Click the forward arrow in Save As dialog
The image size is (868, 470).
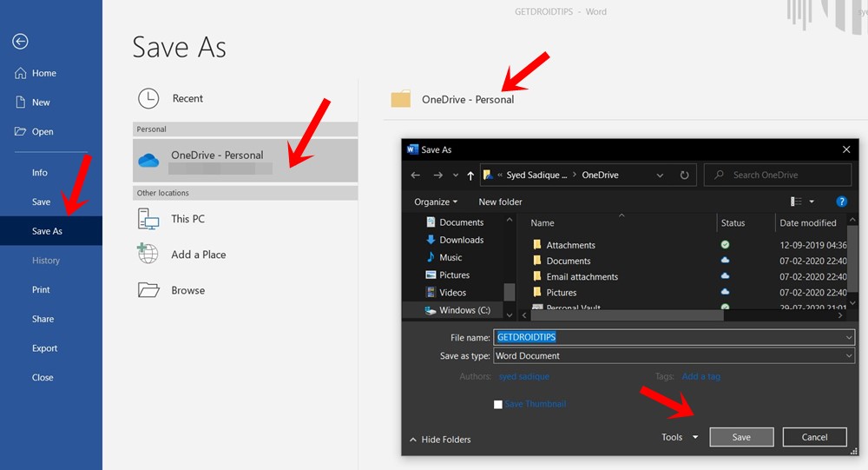(x=437, y=175)
